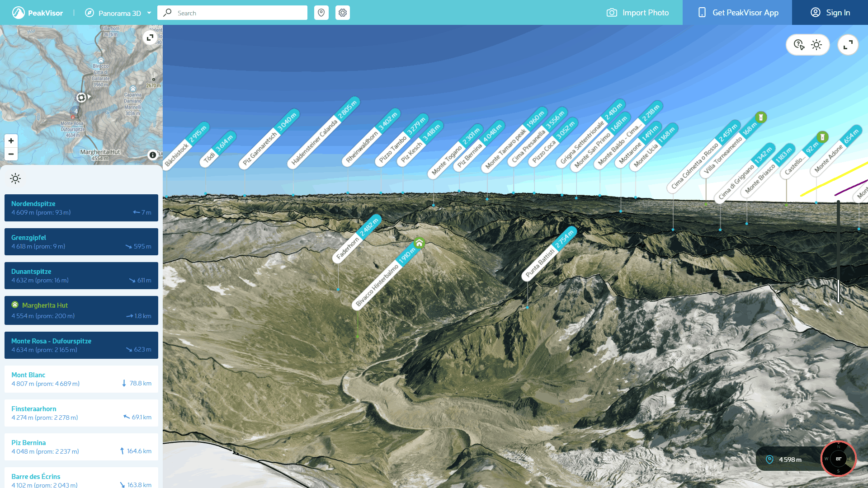This screenshot has height=488, width=868.
Task: Click the Margherita Hut entry
Action: point(81,310)
